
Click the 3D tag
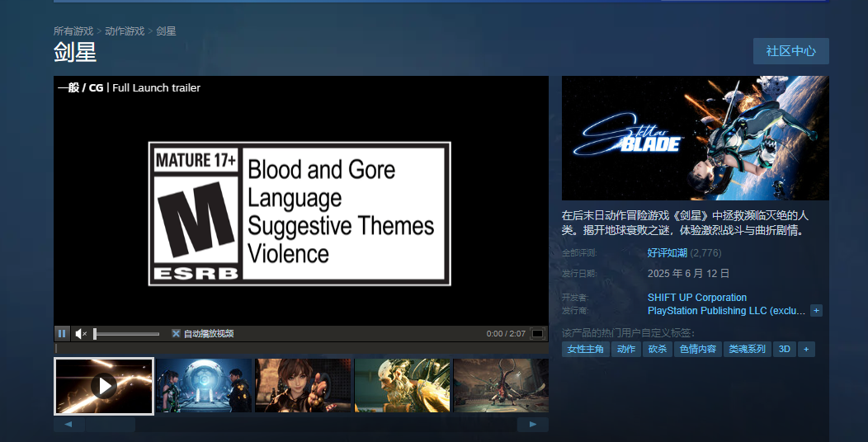point(785,349)
